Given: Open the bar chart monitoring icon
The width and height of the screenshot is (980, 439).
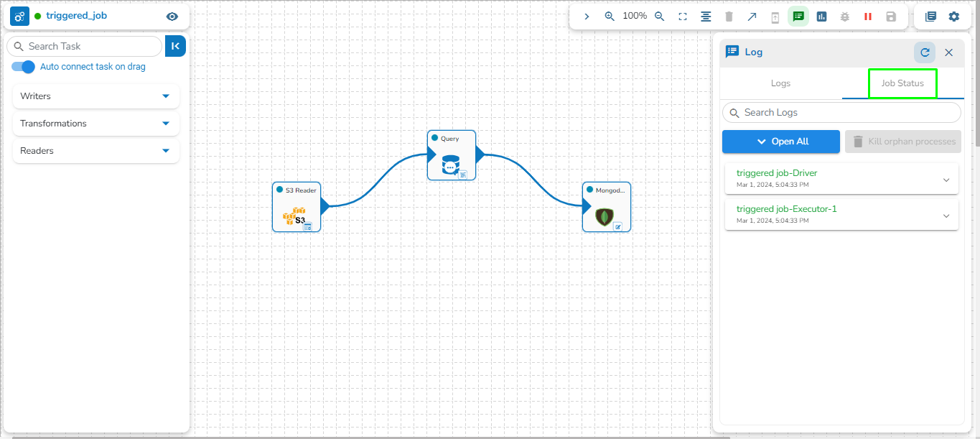Looking at the screenshot, I should 821,17.
